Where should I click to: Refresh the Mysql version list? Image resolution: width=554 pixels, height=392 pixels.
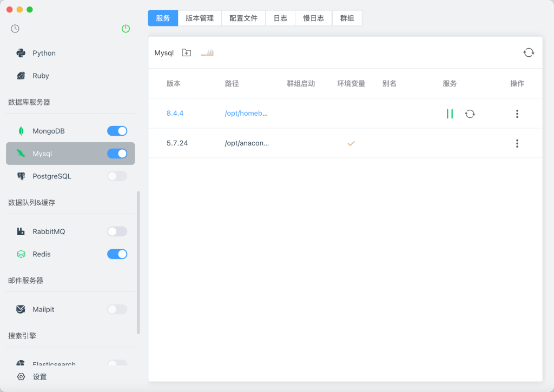click(x=529, y=52)
